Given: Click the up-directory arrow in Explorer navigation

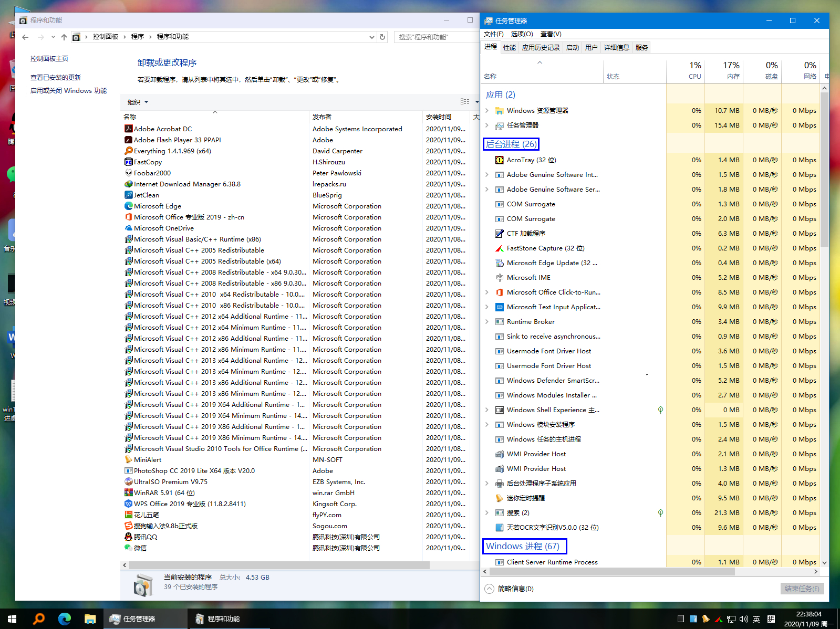Looking at the screenshot, I should pos(64,37).
